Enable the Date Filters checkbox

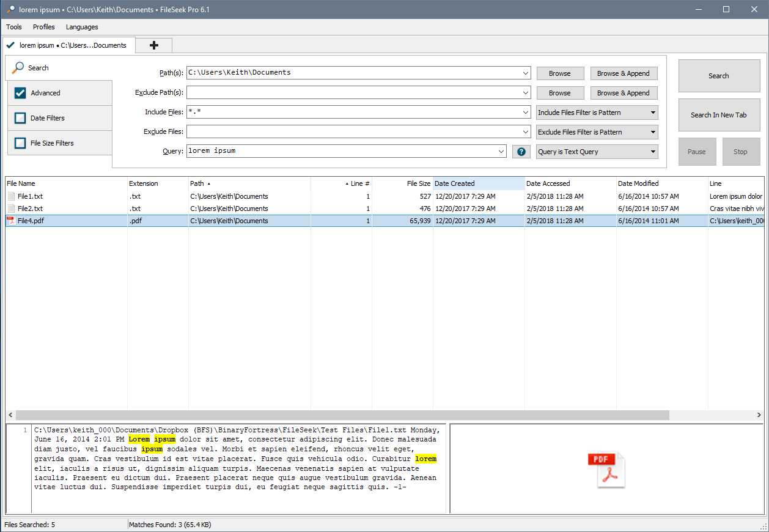pyautogui.click(x=20, y=118)
